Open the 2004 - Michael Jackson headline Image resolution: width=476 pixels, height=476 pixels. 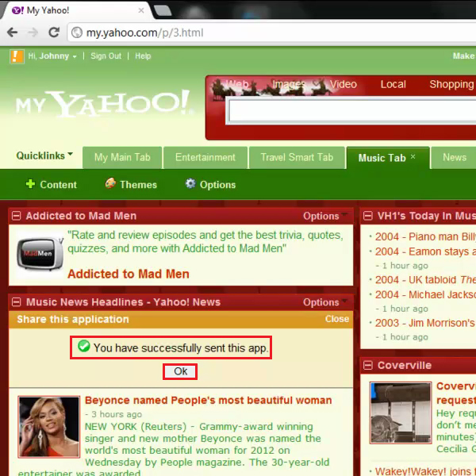click(x=425, y=294)
